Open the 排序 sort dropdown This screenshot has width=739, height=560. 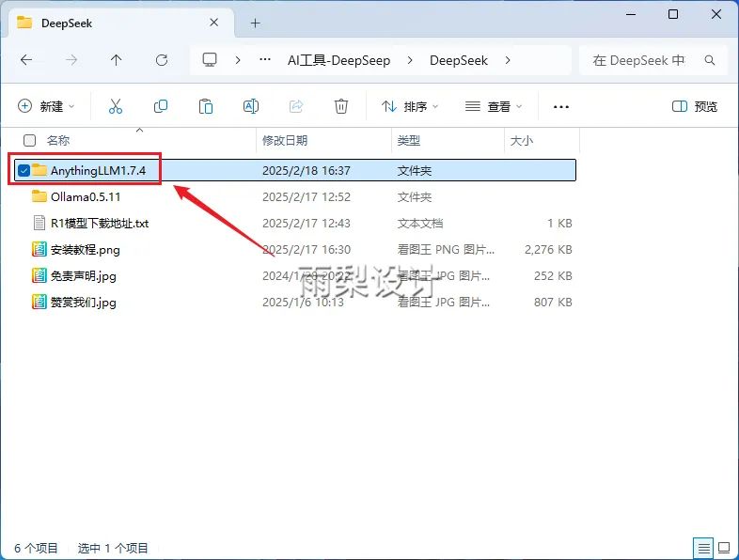[410, 106]
